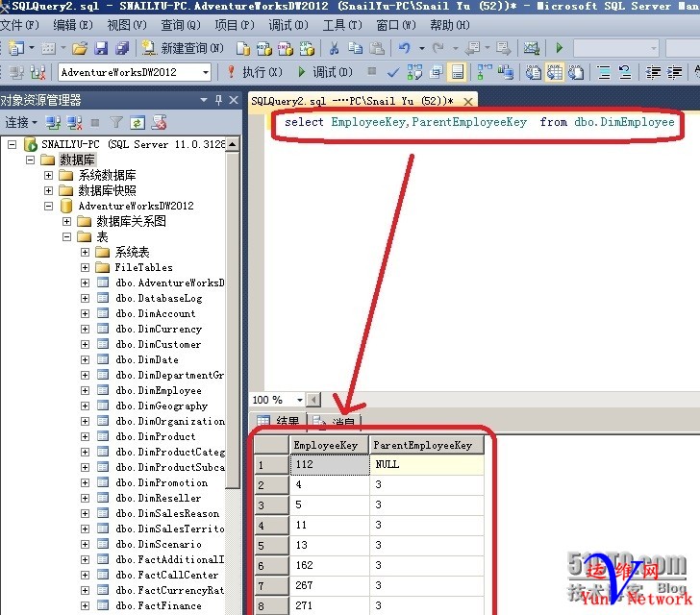The height and width of the screenshot is (615, 700).
Task: Click the Object Explorer scroll up arrow
Action: pos(233,144)
